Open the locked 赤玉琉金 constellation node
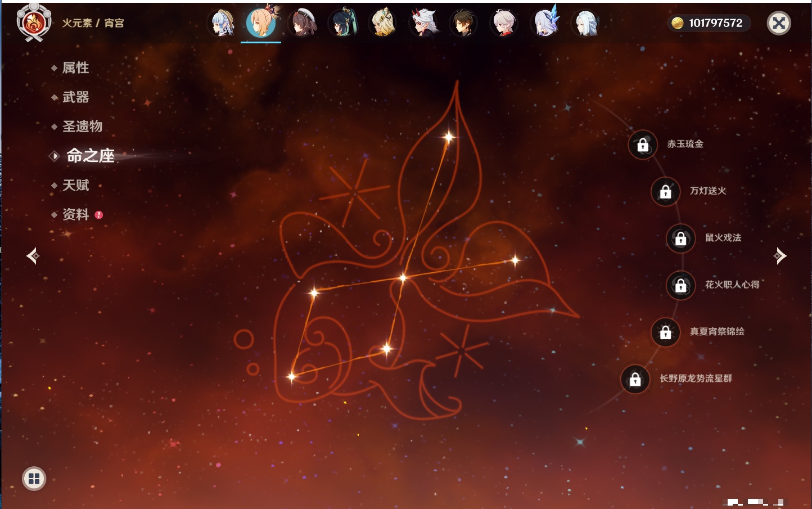 643,145
